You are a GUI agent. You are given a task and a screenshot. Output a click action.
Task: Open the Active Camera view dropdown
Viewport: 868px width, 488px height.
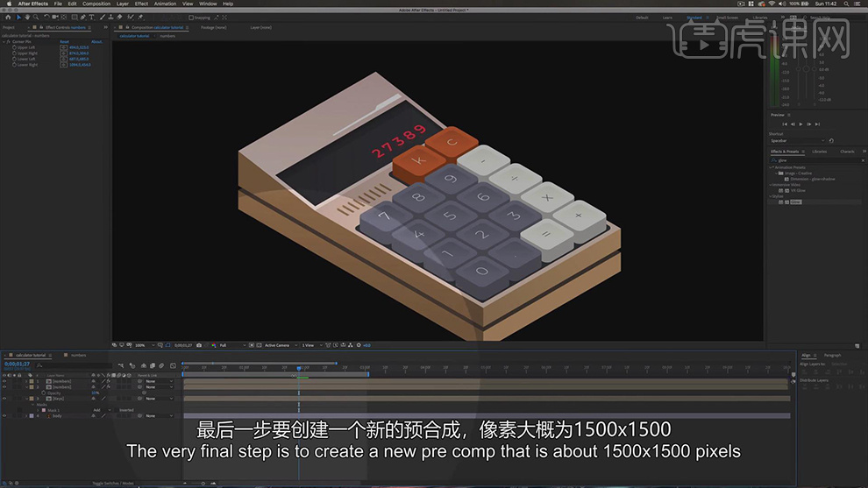click(x=281, y=345)
